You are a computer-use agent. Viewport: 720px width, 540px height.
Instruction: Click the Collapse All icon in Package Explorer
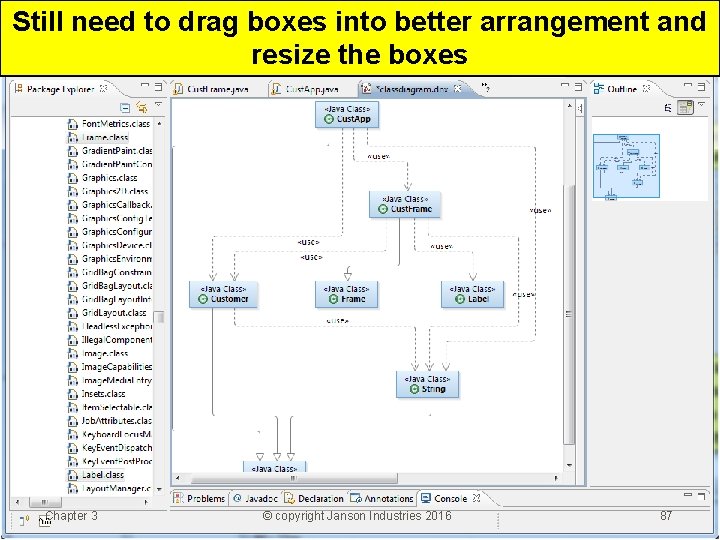(125, 108)
